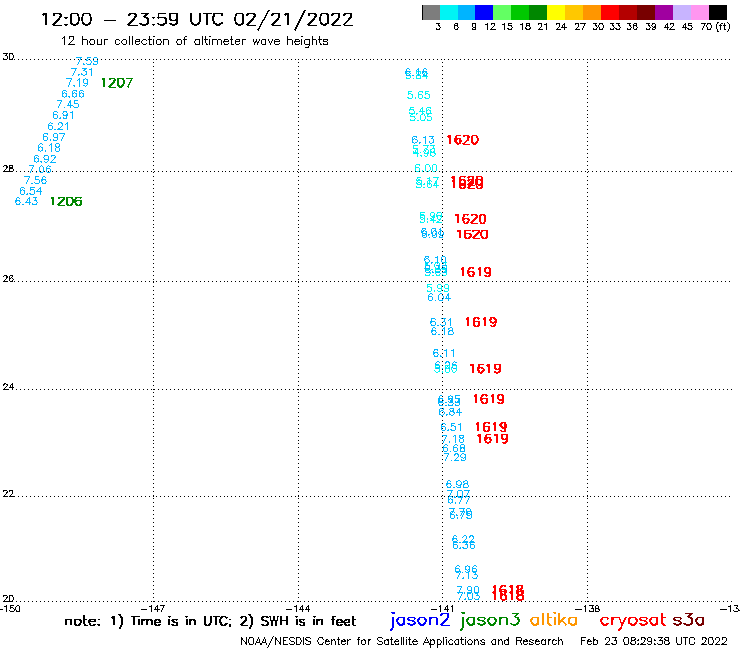
Task: Click the 6.36 wave height value
Action: [x=464, y=545]
